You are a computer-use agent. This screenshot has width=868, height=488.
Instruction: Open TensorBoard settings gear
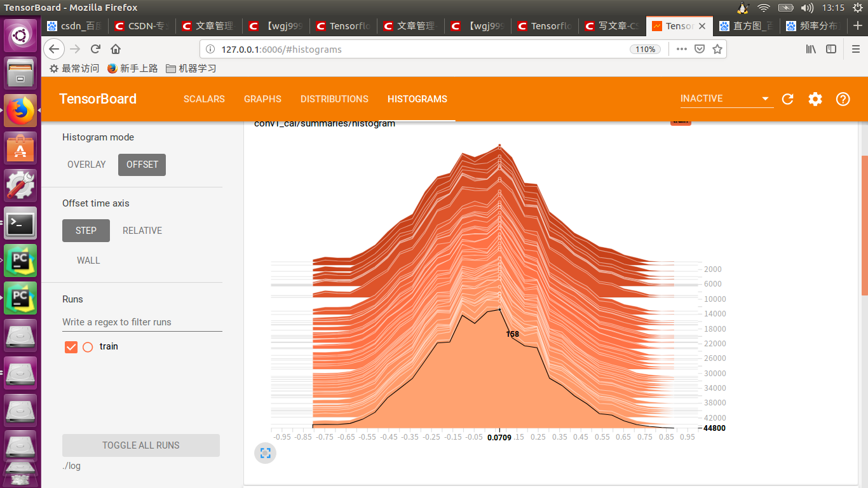pyautogui.click(x=815, y=99)
